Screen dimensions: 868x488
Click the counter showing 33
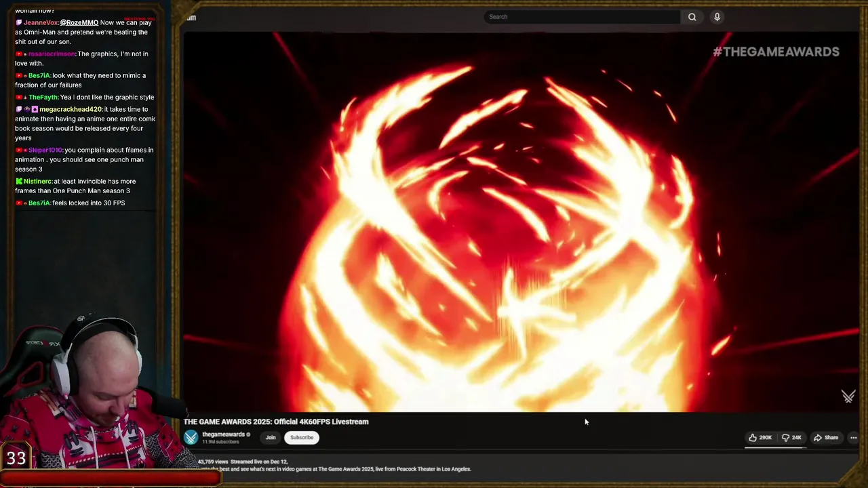tap(16, 458)
